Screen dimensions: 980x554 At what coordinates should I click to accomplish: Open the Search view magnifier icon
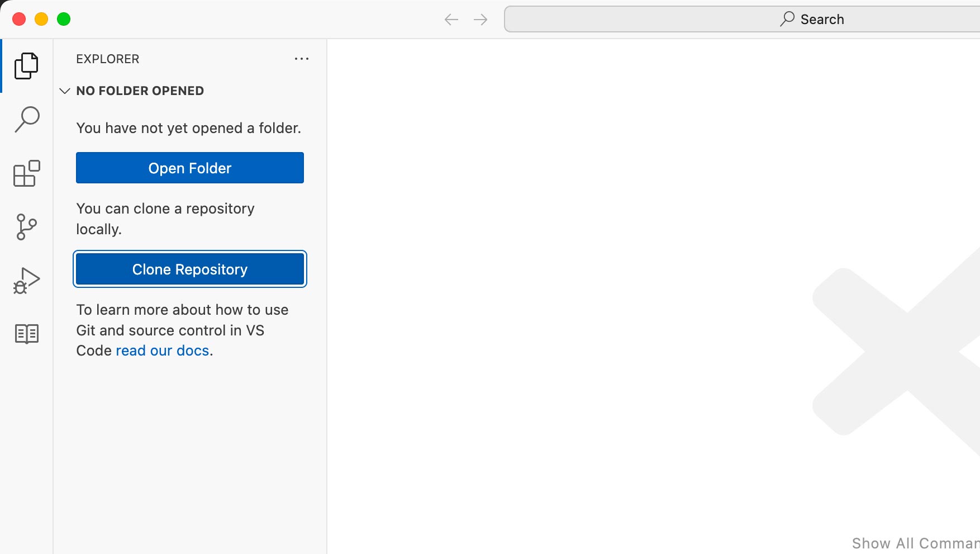(26, 120)
